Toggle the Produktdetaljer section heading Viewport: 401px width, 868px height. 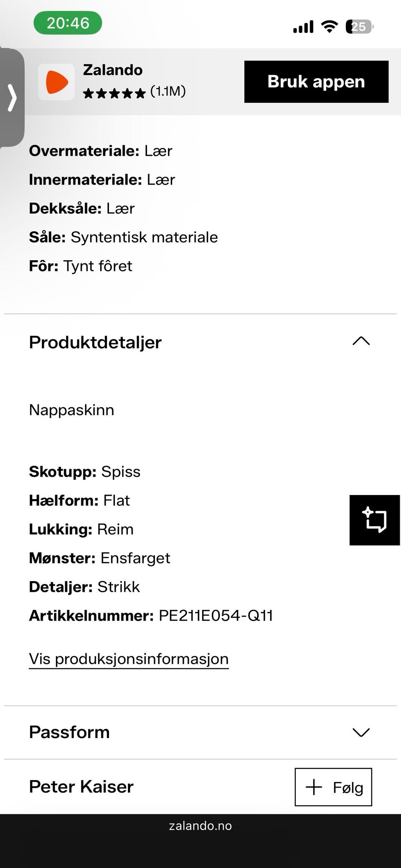(x=95, y=342)
